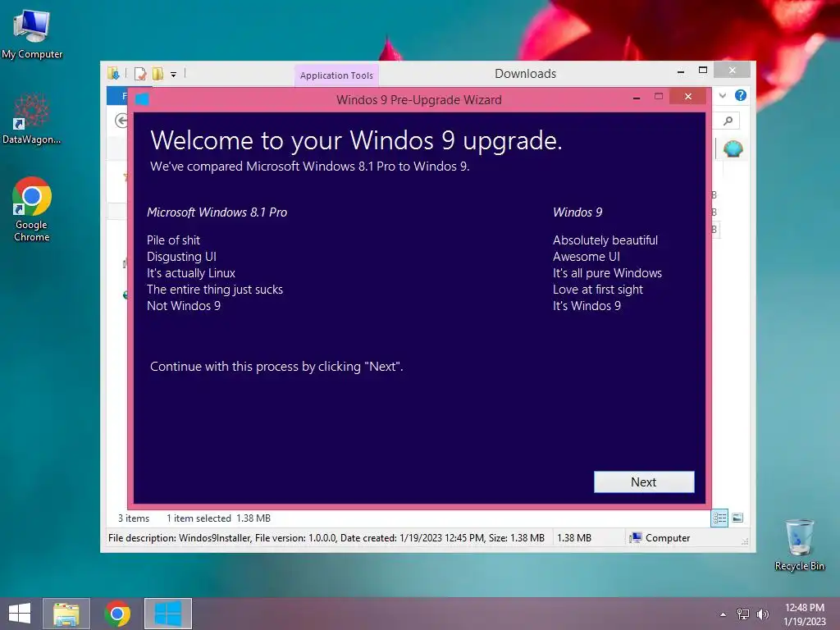
Task: Click the "Windos 9" column heading
Action: click(x=577, y=212)
